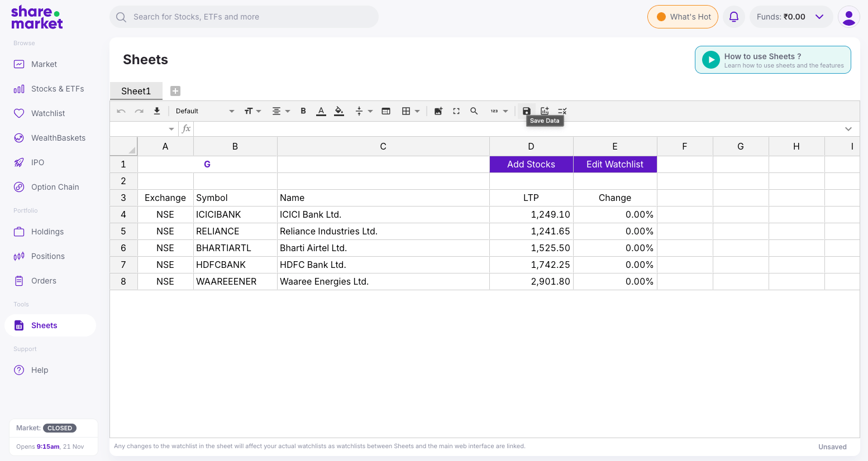This screenshot has width=868, height=461.
Task: Toggle bold formatting
Action: click(303, 111)
